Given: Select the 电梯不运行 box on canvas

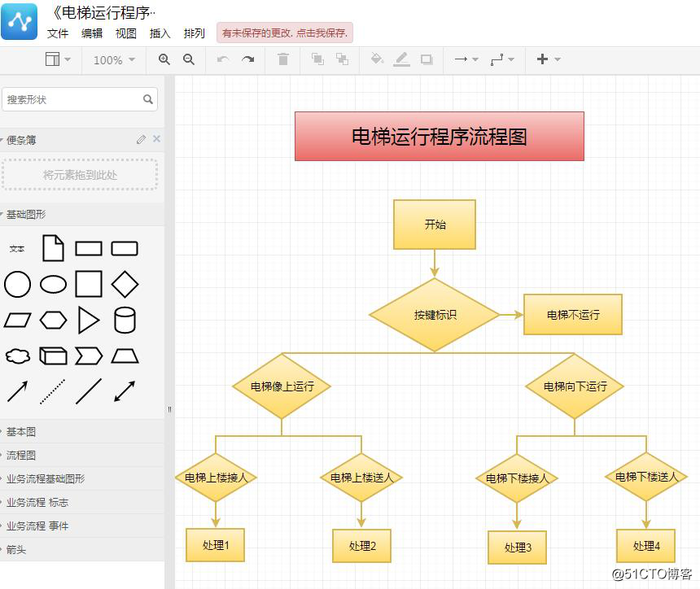Looking at the screenshot, I should 573,315.
